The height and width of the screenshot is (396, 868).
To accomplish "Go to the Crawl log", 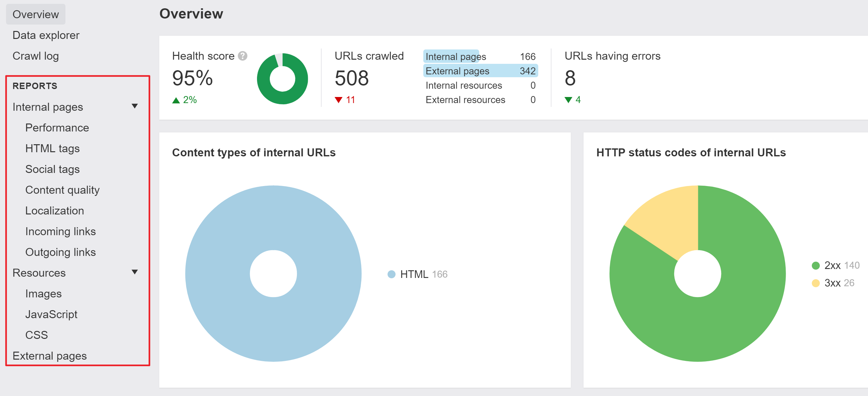I will [36, 56].
